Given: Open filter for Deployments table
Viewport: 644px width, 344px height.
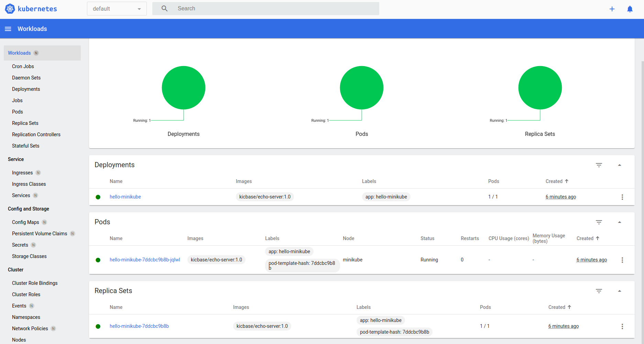Looking at the screenshot, I should 599,165.
